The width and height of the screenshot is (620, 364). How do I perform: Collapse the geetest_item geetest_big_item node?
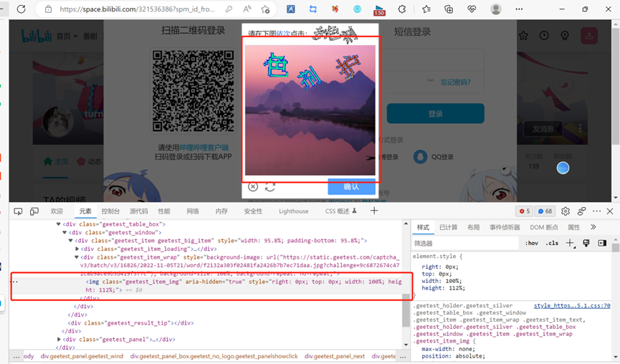tap(71, 240)
